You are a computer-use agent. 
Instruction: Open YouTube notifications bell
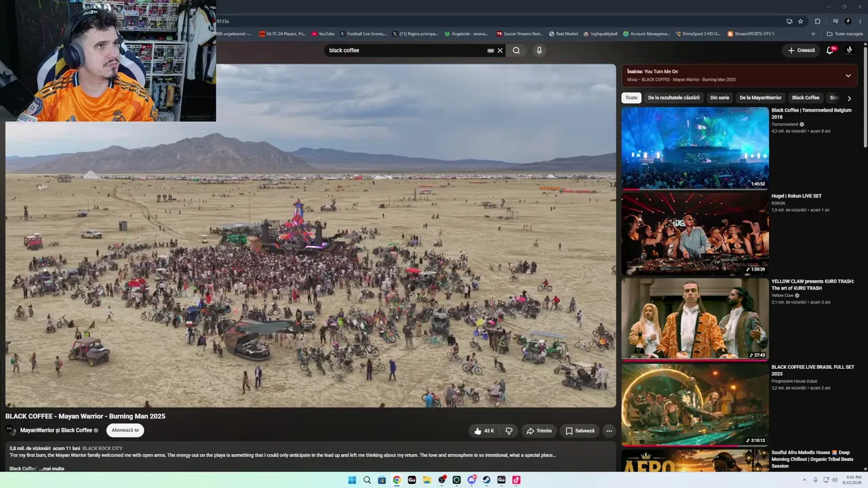(830, 50)
